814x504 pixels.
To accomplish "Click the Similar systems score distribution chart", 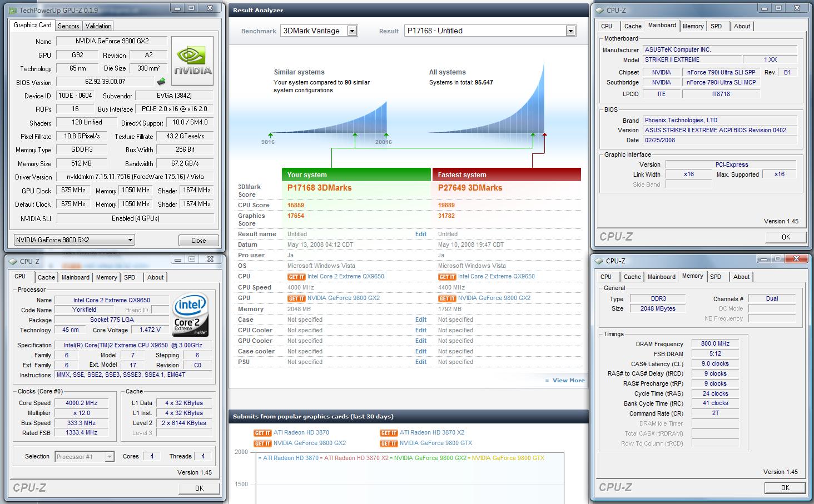I will 329,118.
